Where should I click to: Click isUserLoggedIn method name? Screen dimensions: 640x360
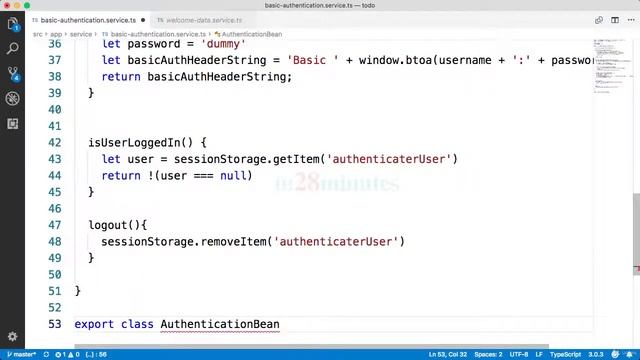[x=134, y=142]
